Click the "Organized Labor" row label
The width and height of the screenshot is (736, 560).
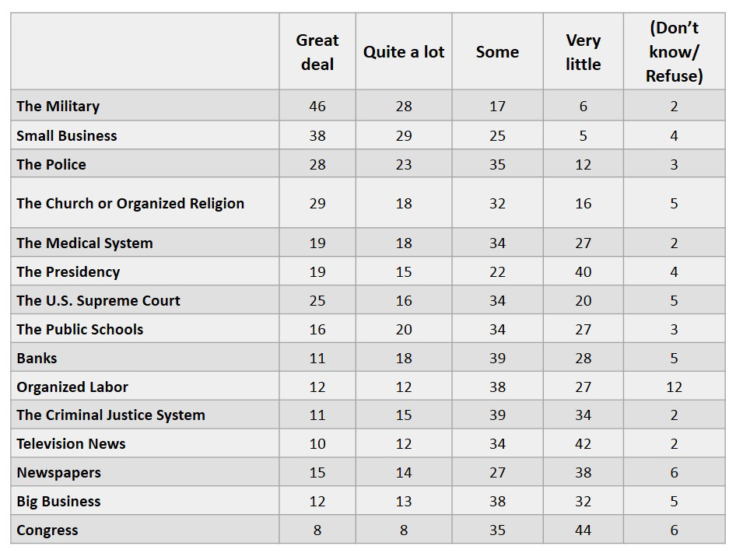72,387
